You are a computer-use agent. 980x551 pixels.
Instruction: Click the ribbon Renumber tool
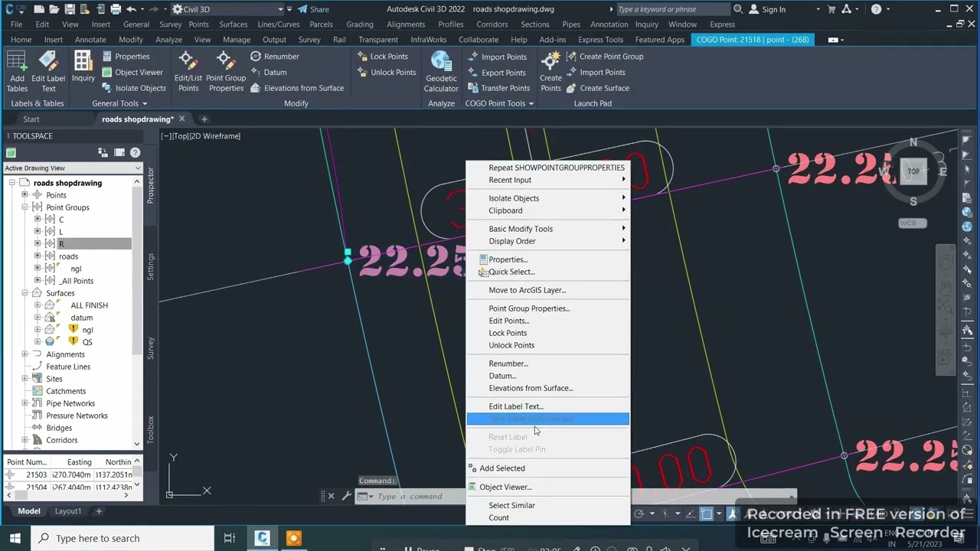[x=275, y=57]
